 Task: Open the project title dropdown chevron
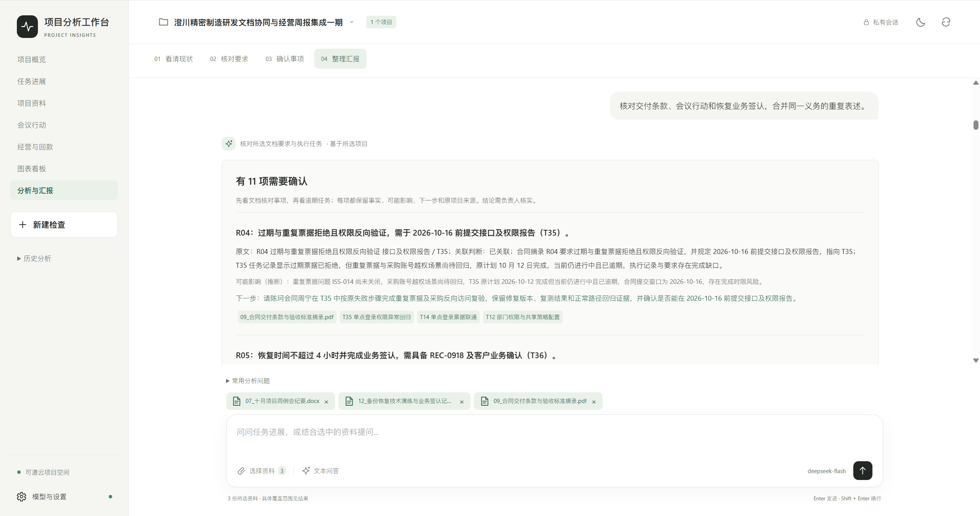(x=352, y=22)
